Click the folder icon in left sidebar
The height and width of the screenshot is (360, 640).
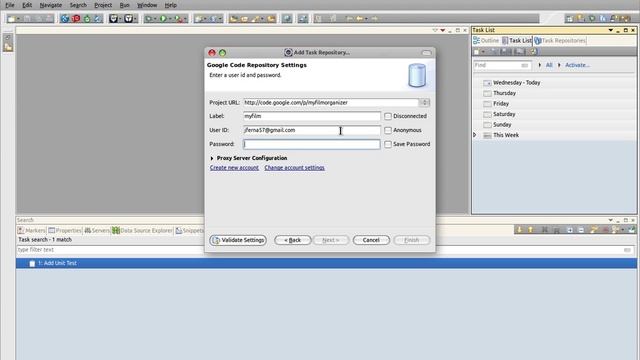8,47
